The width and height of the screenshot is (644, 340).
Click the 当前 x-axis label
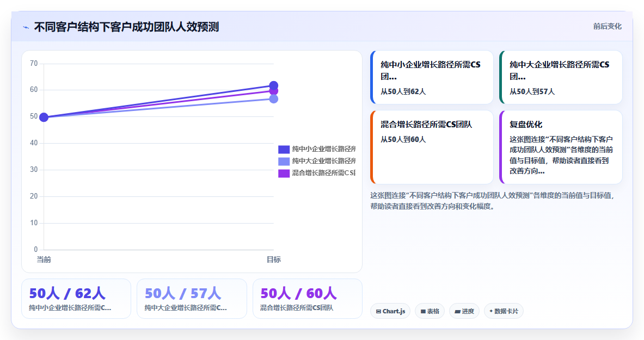[x=44, y=259]
